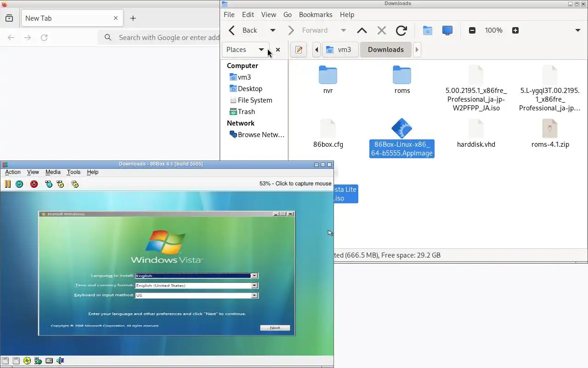Open the Forward history dropdown arrow
588x368 pixels.
tap(343, 30)
